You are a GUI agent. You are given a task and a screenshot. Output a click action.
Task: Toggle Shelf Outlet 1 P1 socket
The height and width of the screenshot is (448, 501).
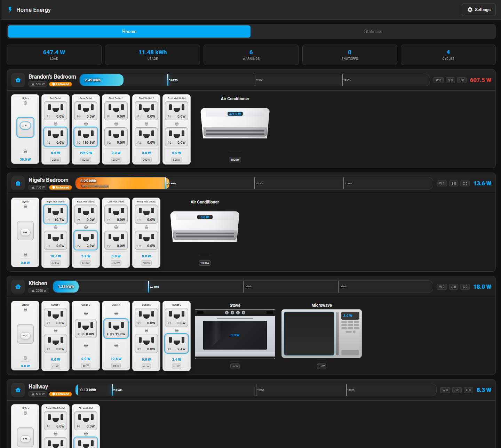point(116,111)
